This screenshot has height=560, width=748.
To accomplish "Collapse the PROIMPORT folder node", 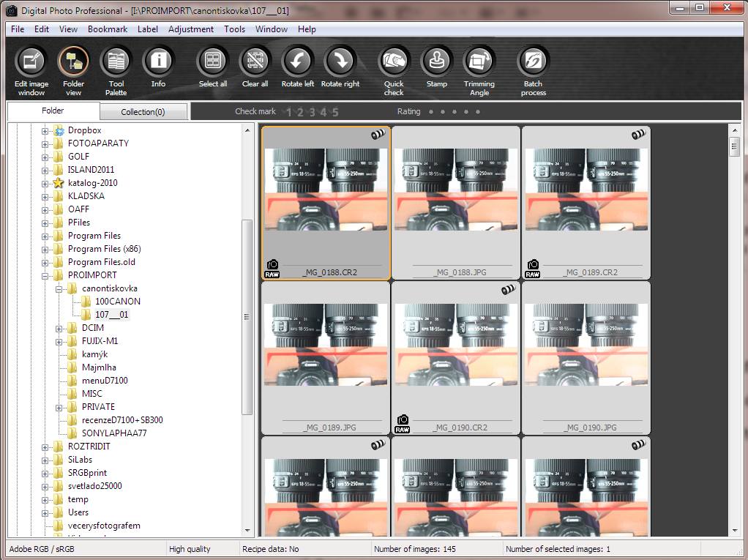I will [x=45, y=276].
